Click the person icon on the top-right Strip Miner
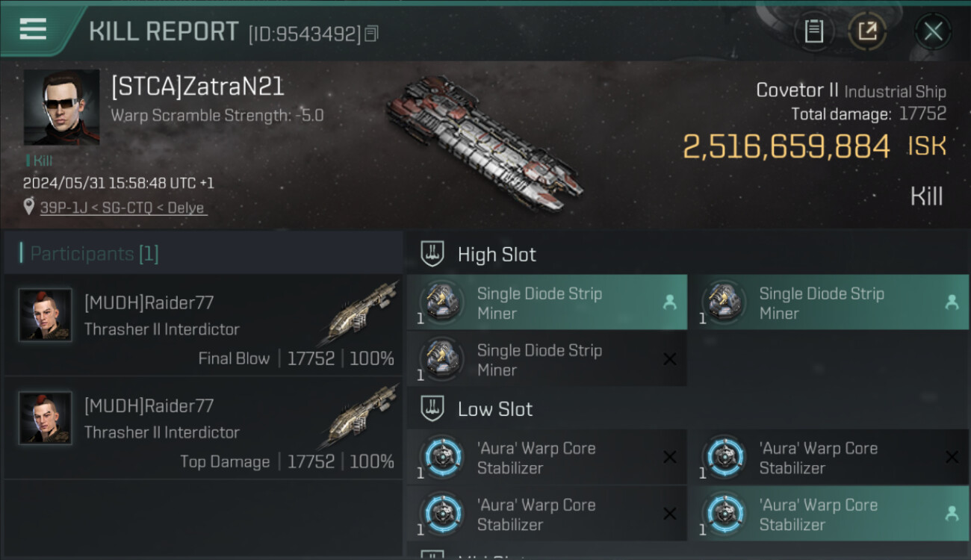This screenshot has width=971, height=560. 952,302
